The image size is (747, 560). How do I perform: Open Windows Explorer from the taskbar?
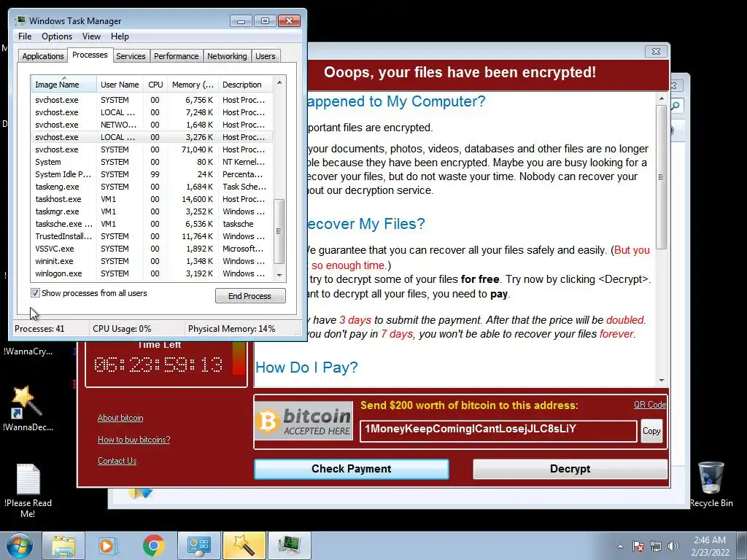point(63,545)
